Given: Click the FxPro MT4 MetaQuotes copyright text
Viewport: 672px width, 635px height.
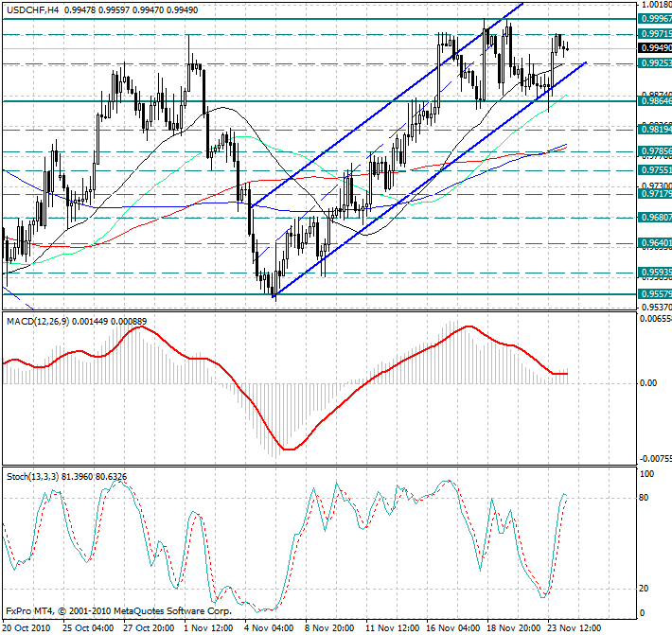Looking at the screenshot, I should click(118, 611).
